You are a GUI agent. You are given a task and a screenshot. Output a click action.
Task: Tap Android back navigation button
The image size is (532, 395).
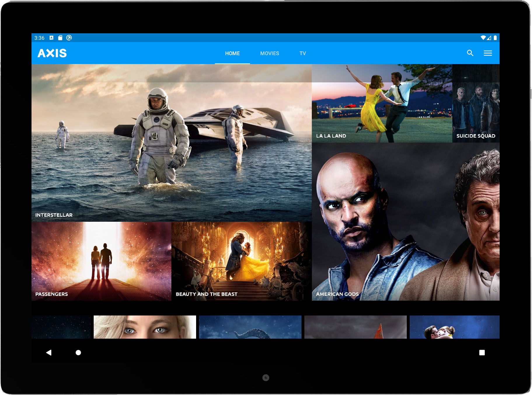[49, 353]
